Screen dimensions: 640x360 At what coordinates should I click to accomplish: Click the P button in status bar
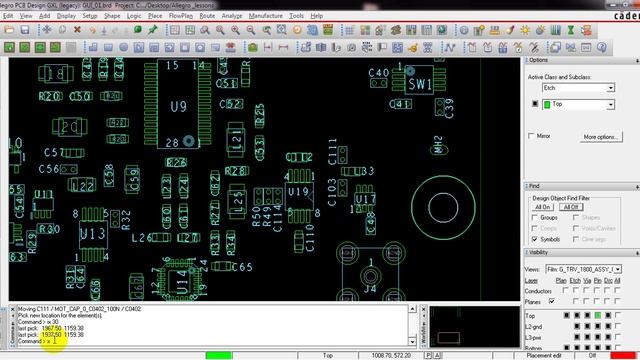(428, 356)
